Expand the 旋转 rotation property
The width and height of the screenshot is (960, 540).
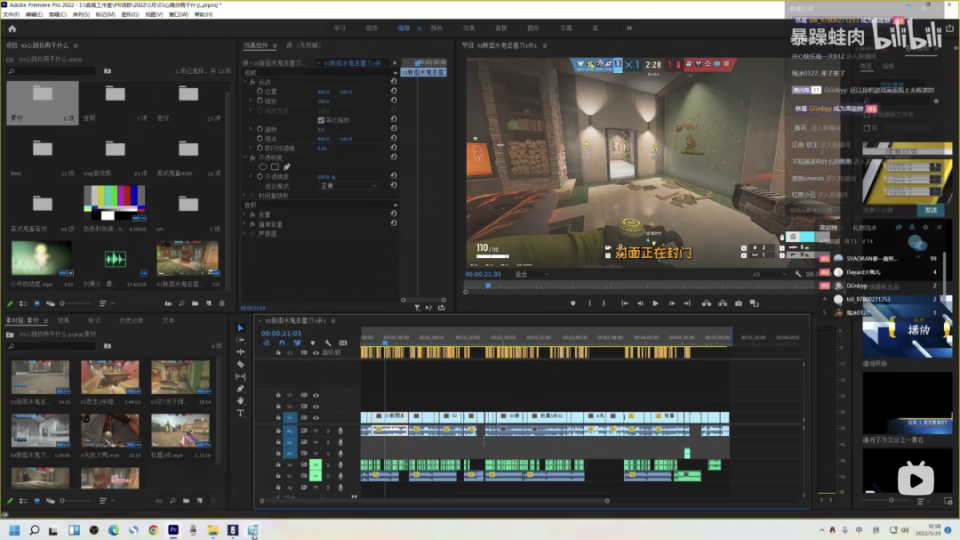click(x=250, y=129)
